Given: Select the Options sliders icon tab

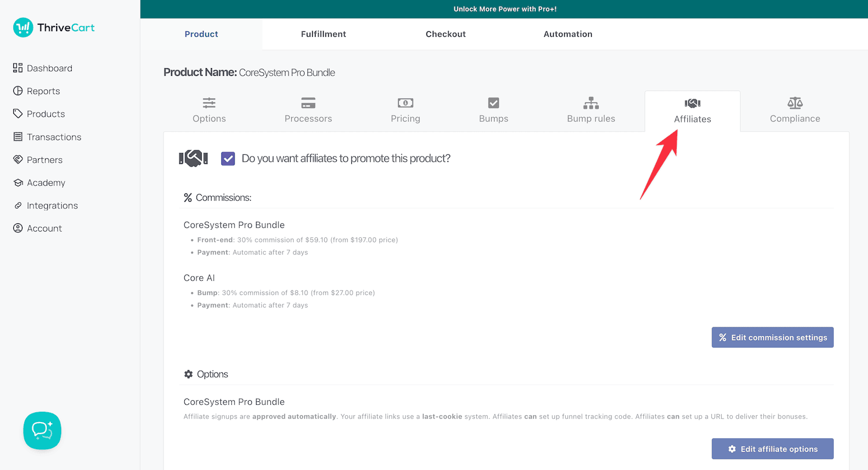Looking at the screenshot, I should (209, 103).
